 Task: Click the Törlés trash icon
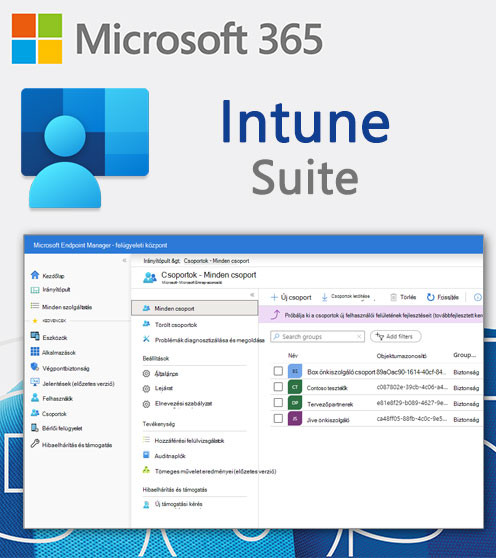(x=393, y=297)
